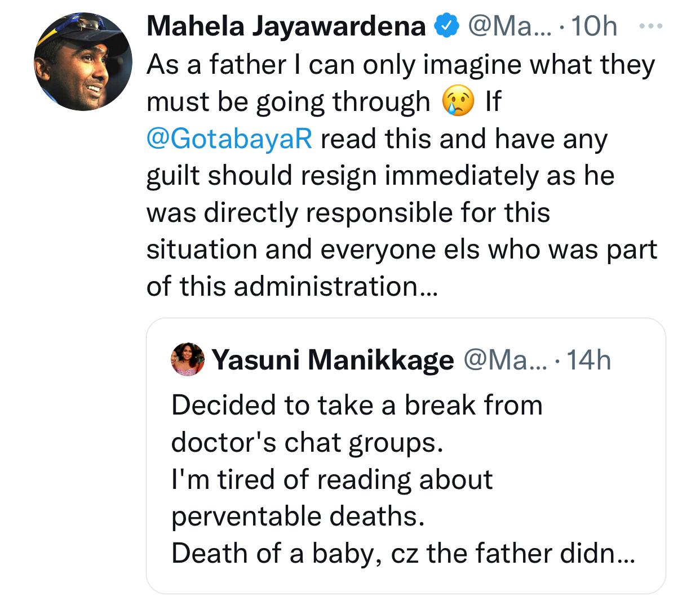
Task: Click 'I'm tired of reading about' line
Action: click(x=332, y=480)
